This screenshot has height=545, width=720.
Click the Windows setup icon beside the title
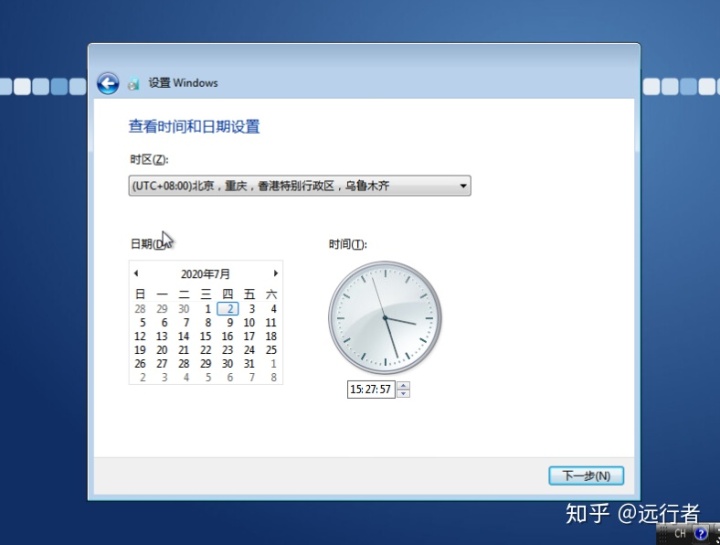[x=134, y=84]
